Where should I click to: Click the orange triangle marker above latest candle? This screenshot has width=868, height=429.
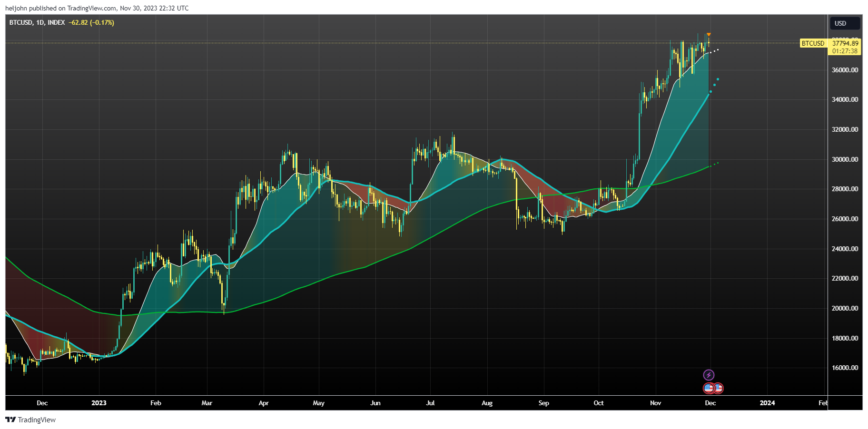[709, 35]
